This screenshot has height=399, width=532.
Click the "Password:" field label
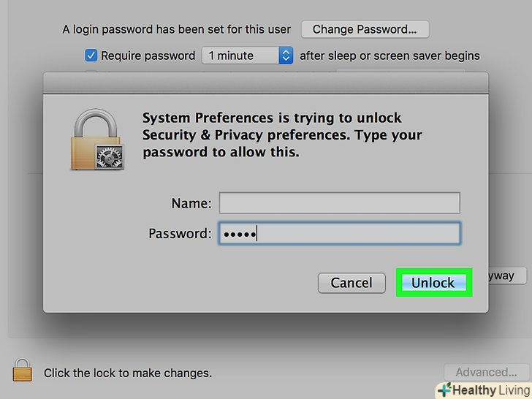pos(180,234)
